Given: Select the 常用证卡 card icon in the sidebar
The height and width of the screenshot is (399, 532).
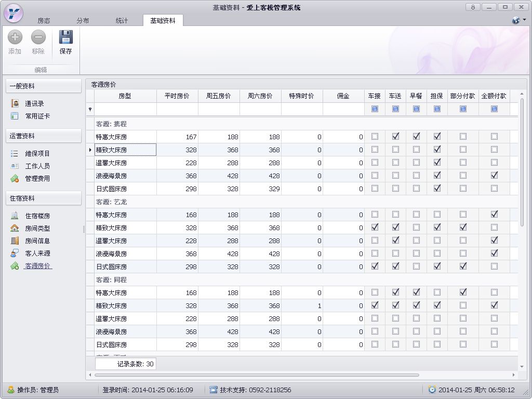Looking at the screenshot, I should click(15, 116).
